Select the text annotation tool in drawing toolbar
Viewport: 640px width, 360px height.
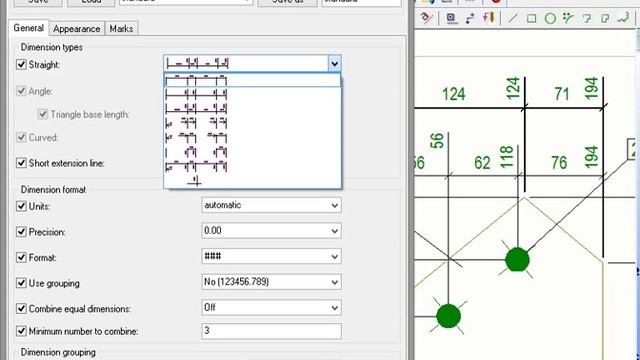(426, 18)
